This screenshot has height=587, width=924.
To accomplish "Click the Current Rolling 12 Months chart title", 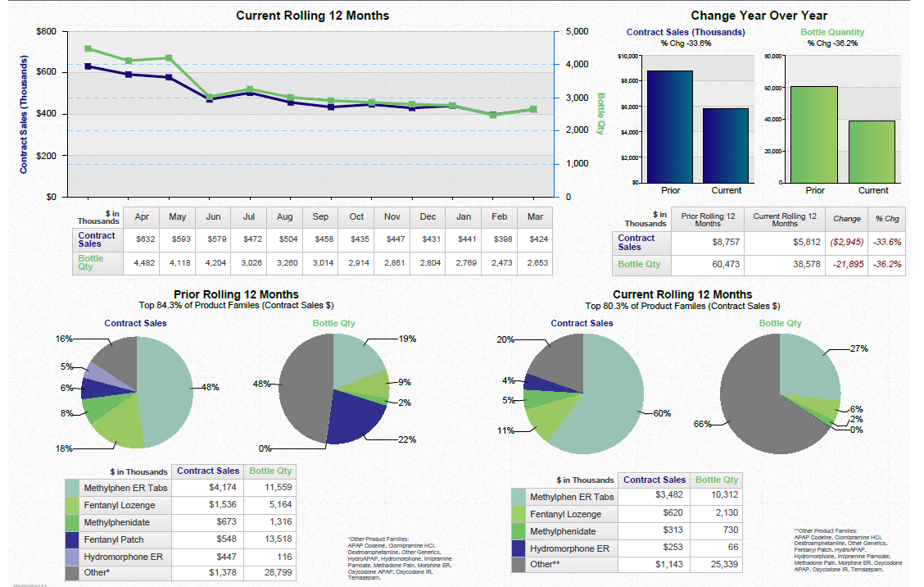I will coord(311,15).
